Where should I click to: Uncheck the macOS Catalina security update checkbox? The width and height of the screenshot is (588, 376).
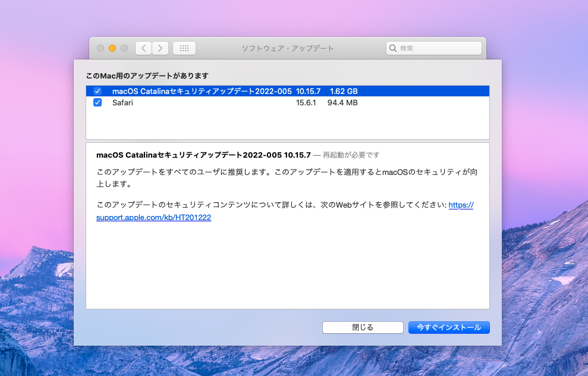98,91
